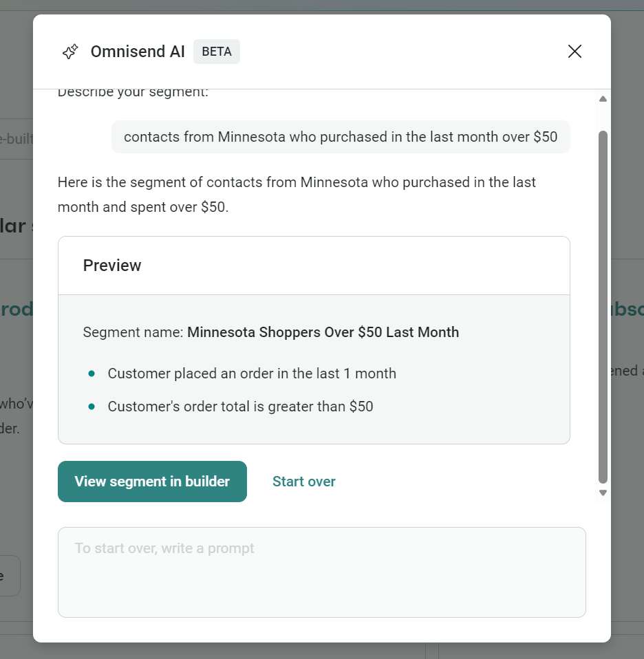Screen dimensions: 644x659
Task: Click the BETA badge next to Omnisend AI
Action: tap(216, 51)
